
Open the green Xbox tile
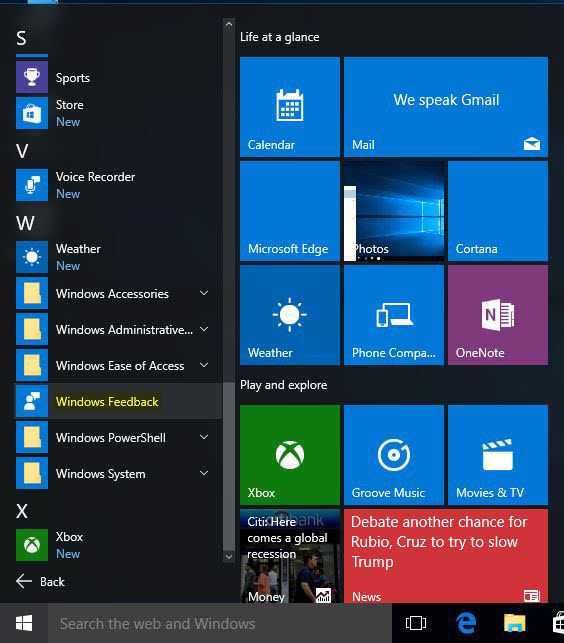290,455
